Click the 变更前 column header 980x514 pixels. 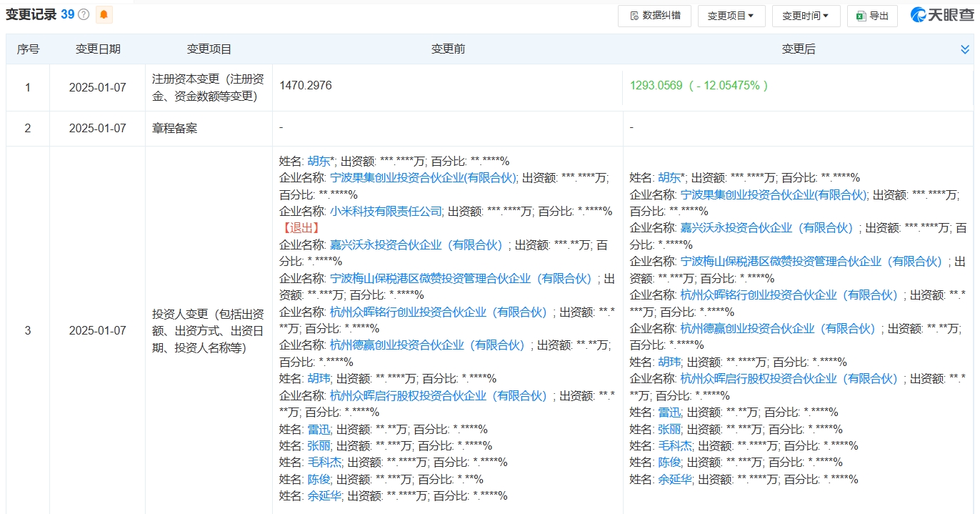(448, 49)
